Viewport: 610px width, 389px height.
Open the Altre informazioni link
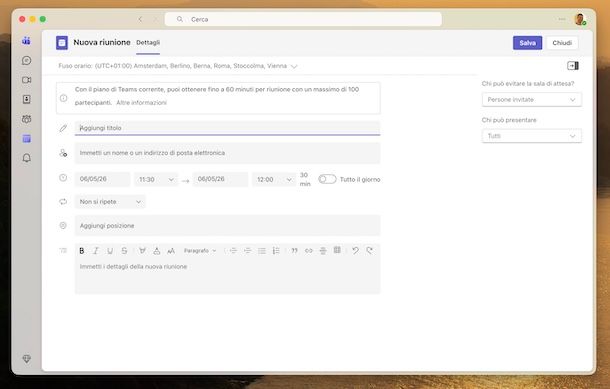[x=141, y=103]
